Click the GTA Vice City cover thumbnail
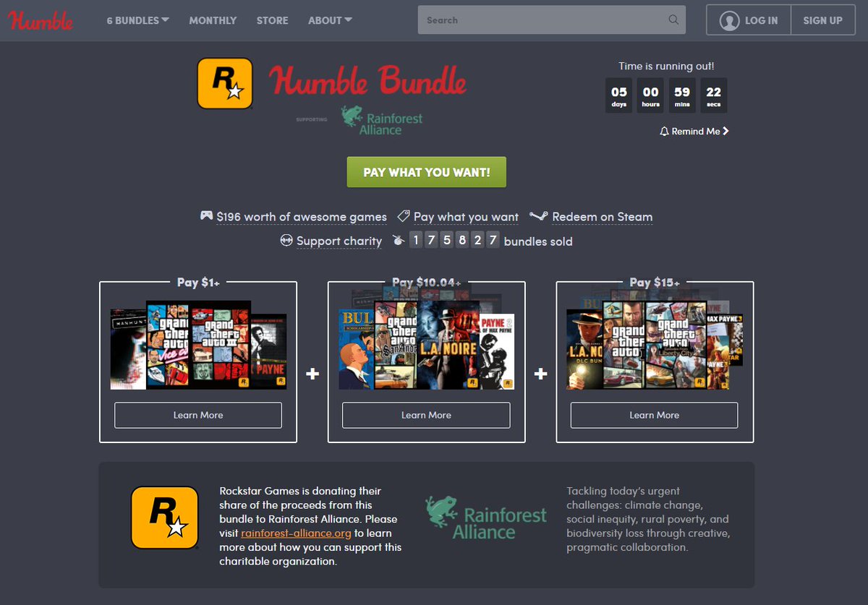 168,345
